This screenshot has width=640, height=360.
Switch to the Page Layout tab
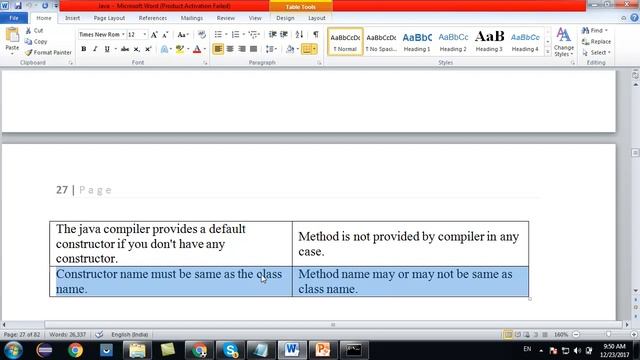[109, 18]
